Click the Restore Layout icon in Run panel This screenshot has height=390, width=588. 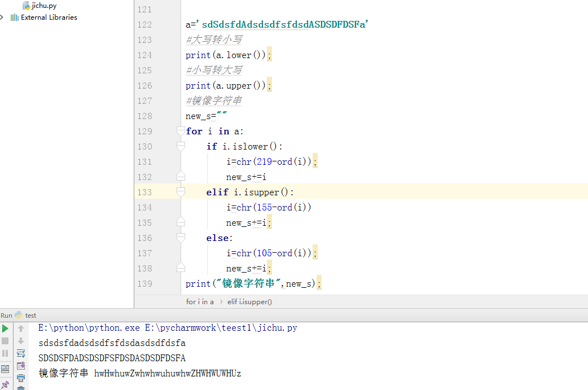click(5, 369)
